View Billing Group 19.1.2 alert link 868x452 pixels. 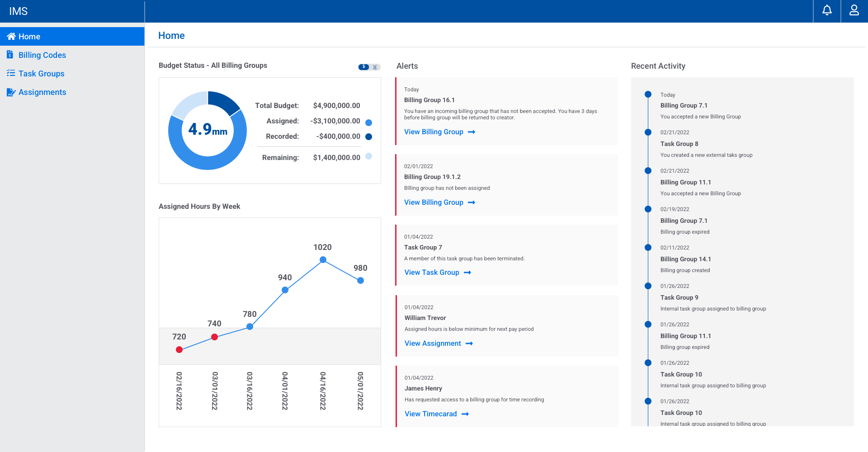click(x=434, y=202)
